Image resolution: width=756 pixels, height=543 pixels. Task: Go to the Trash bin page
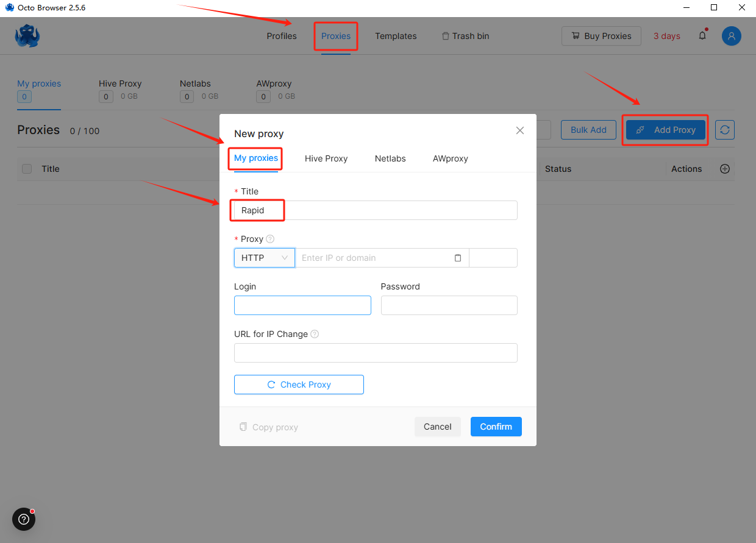pyautogui.click(x=465, y=36)
